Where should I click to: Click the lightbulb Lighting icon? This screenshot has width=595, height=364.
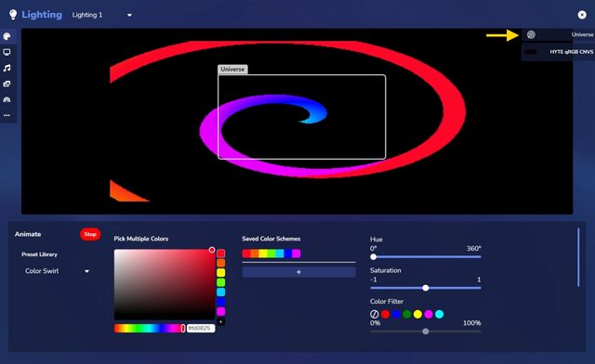pos(13,15)
